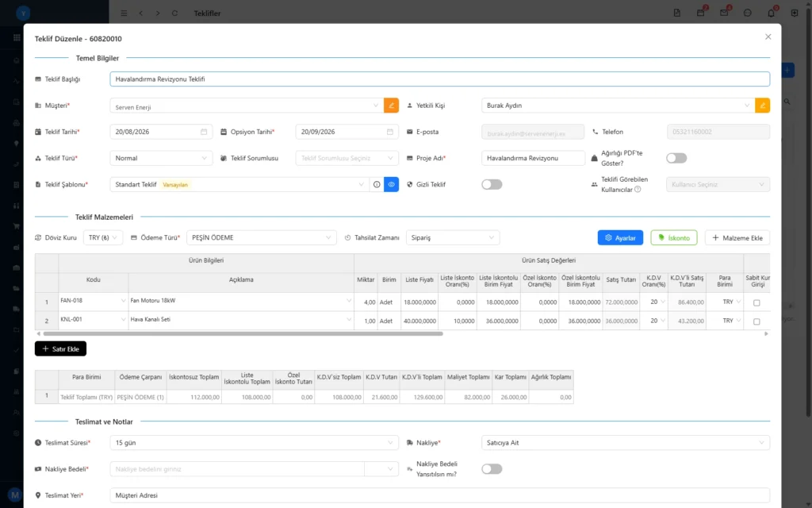Click the Fan Motoru 18kW description cell
The width and height of the screenshot is (812, 508).
tap(241, 301)
